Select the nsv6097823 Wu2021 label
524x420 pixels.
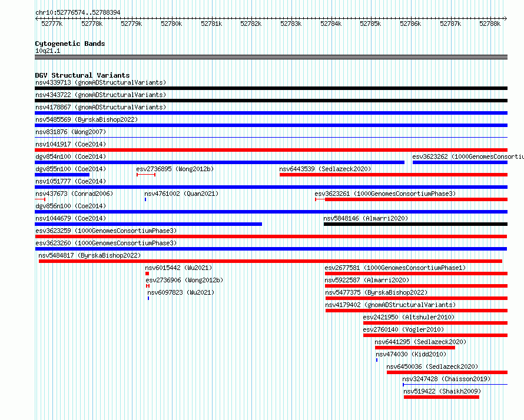(181, 292)
